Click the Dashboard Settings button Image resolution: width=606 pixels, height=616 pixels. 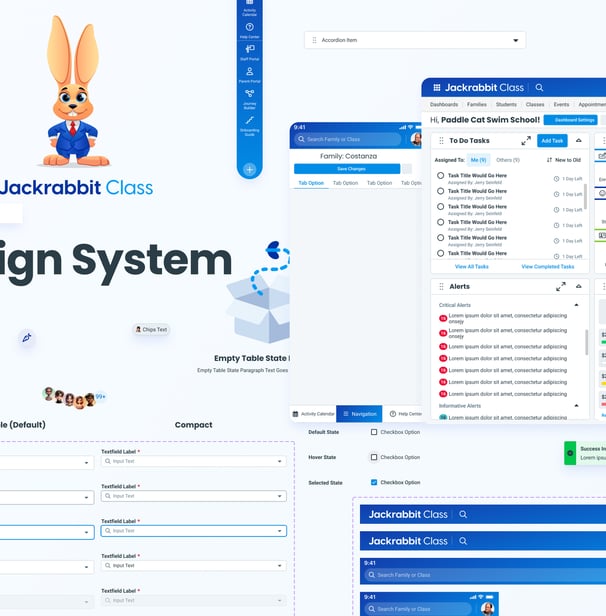pos(571,120)
